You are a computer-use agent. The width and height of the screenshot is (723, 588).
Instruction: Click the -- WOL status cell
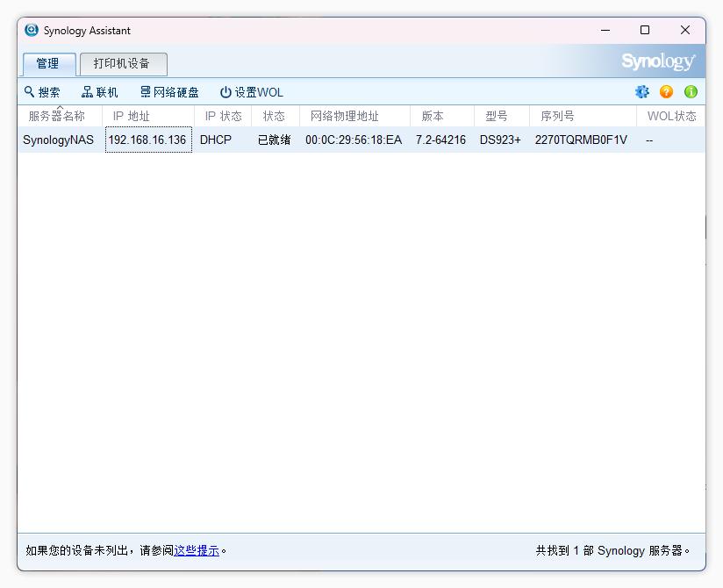tap(649, 140)
